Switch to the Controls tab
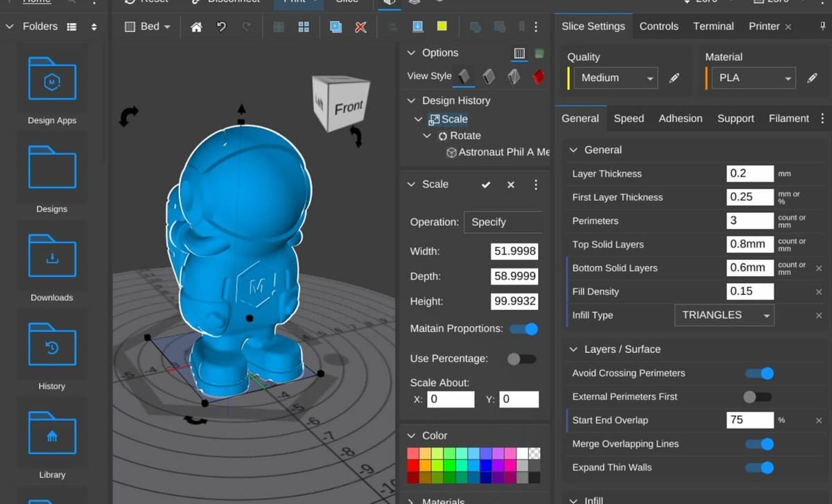The image size is (832, 504). coord(659,26)
